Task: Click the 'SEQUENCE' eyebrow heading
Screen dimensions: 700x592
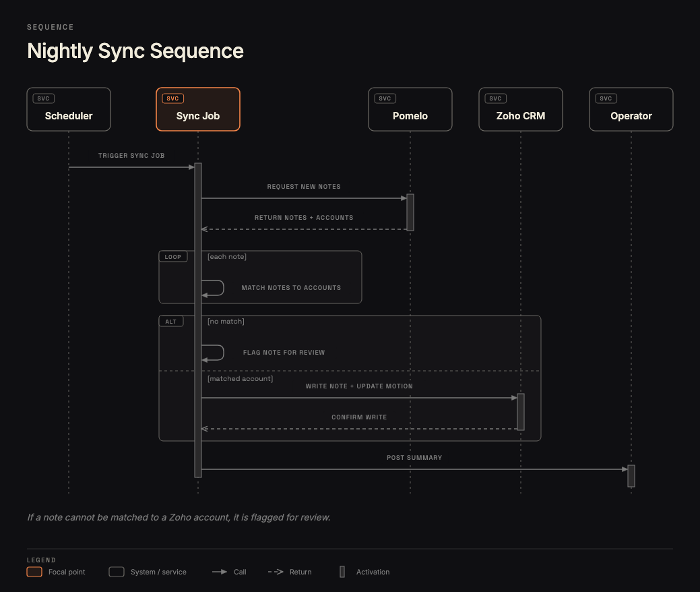Action: pos(50,27)
